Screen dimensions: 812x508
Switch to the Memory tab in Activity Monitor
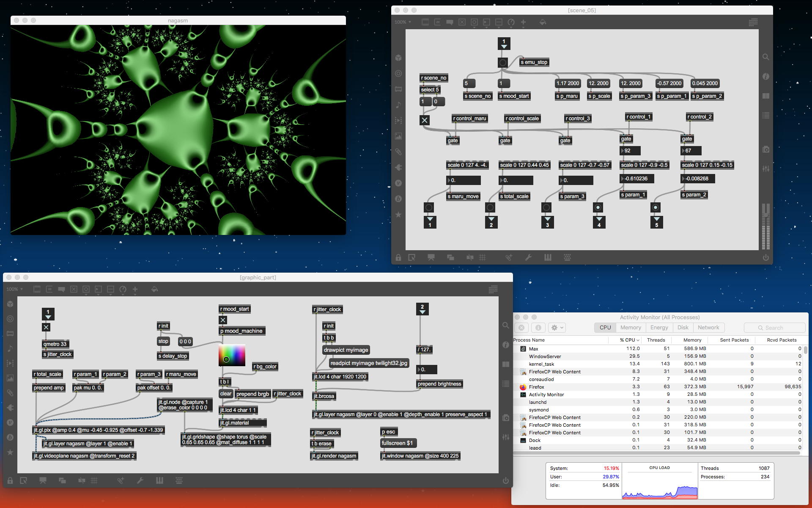pyautogui.click(x=631, y=328)
